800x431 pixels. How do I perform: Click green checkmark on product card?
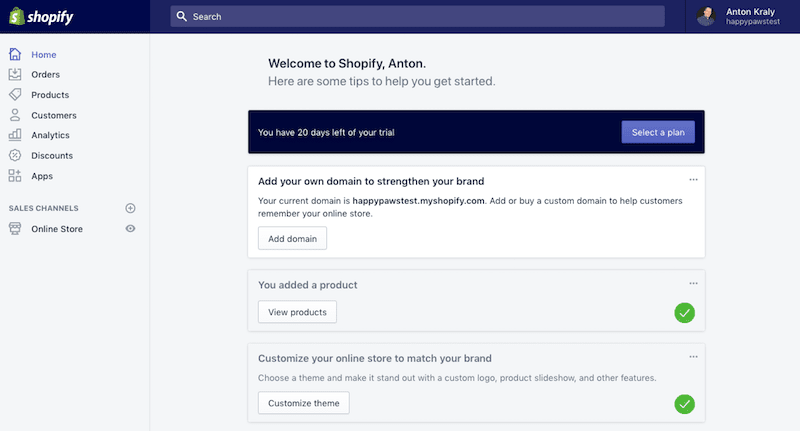(x=684, y=313)
